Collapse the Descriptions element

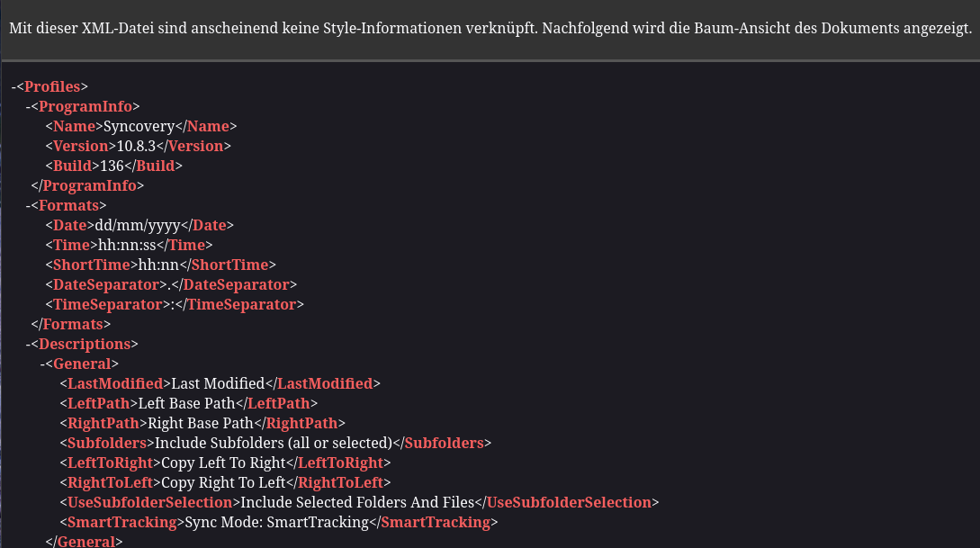[x=27, y=344]
